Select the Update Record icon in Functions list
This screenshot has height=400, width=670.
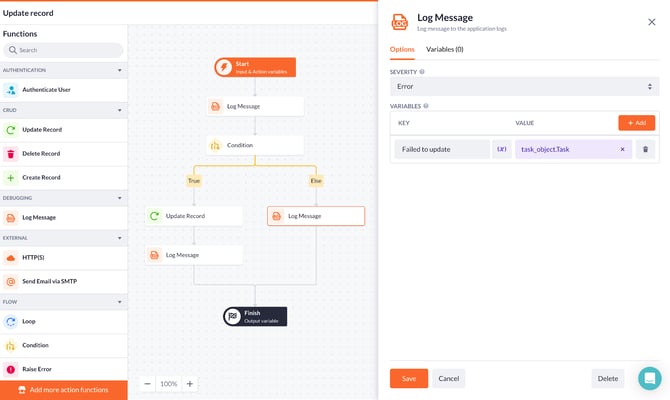pos(11,129)
